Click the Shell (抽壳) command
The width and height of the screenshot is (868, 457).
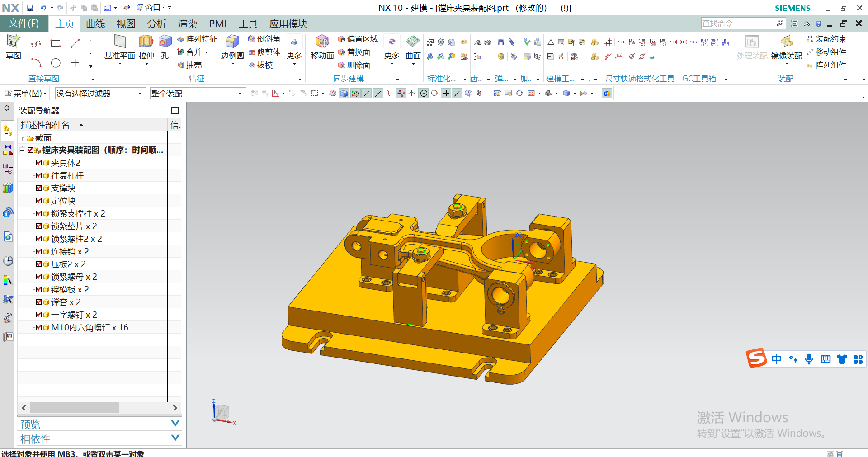(190, 65)
